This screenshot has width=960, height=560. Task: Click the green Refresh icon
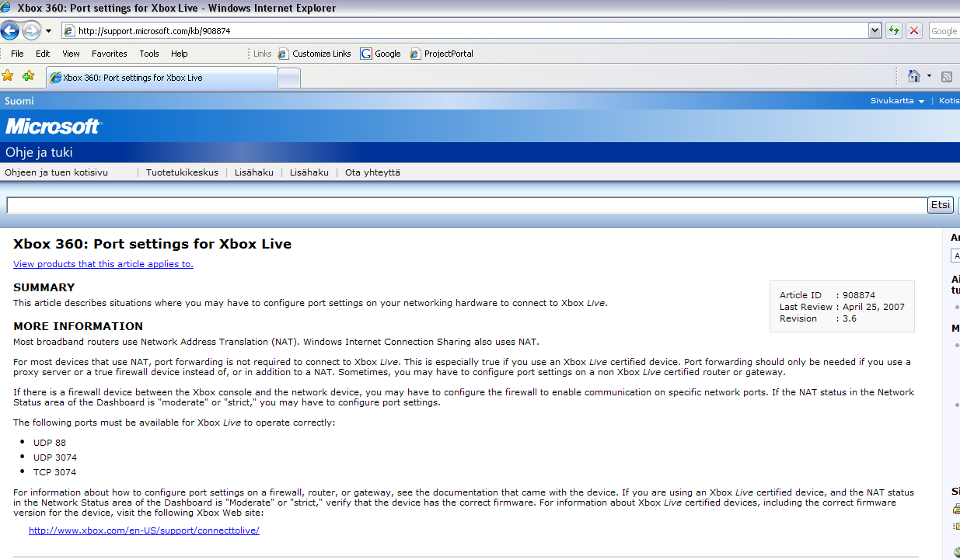tap(894, 31)
